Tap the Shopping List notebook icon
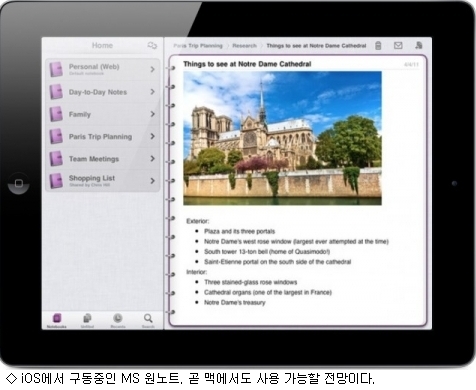The width and height of the screenshot is (476, 390). click(56, 181)
